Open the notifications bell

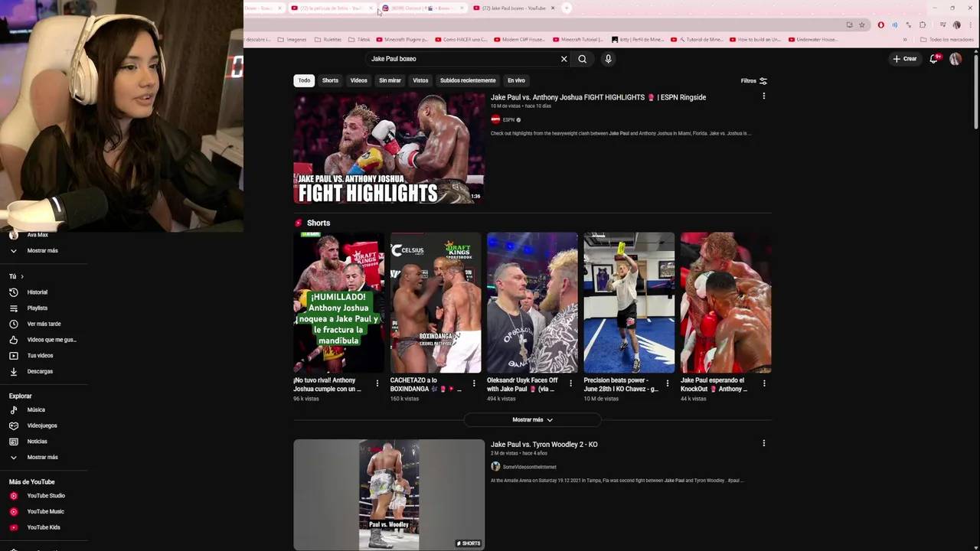click(x=934, y=59)
